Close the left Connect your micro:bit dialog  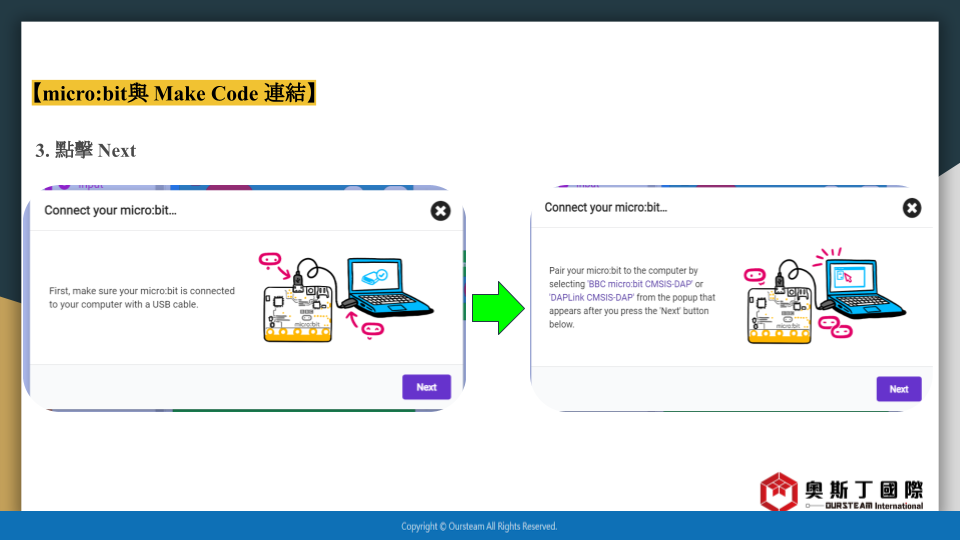tap(440, 211)
